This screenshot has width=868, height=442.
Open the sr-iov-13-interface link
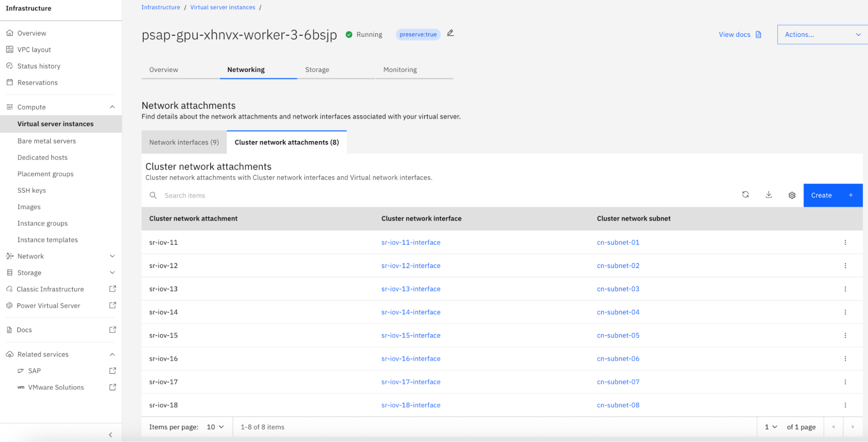(x=411, y=289)
